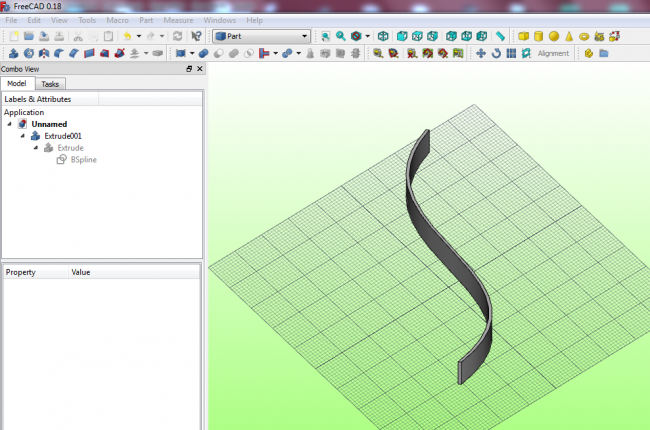Click the measure distance ruler icon
Image resolution: width=650 pixels, height=430 pixels.
500,36
